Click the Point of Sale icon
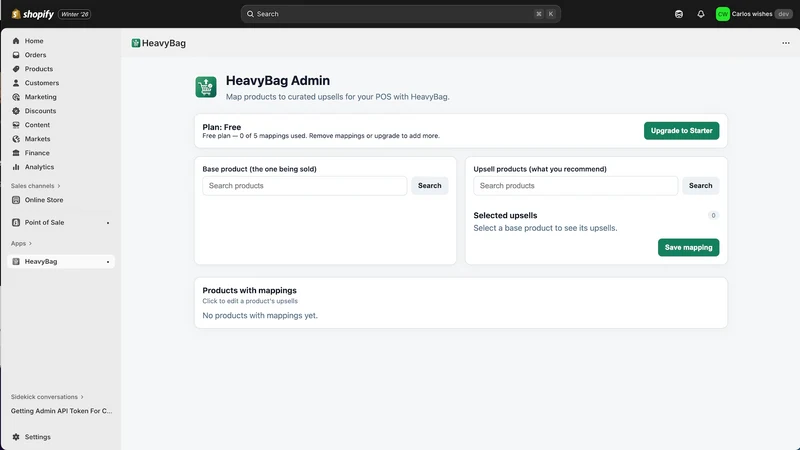This screenshot has height=450, width=800. (x=16, y=222)
